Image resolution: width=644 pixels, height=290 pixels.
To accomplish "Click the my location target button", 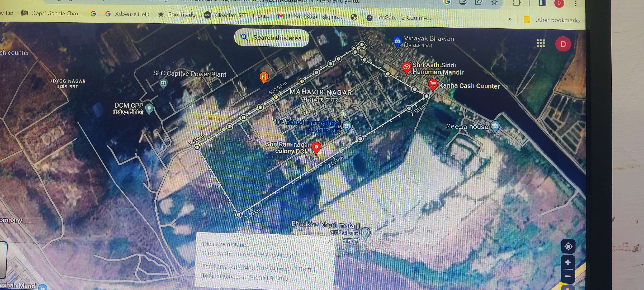I will click(x=568, y=247).
